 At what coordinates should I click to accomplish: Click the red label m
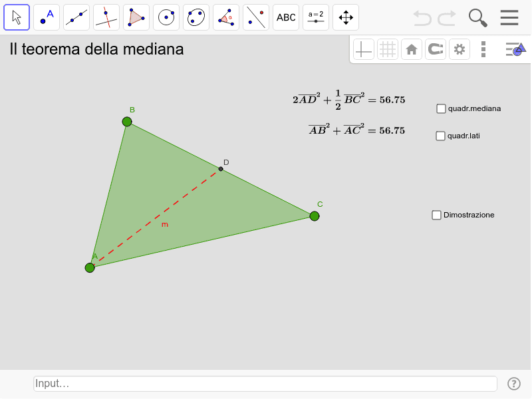click(x=164, y=225)
